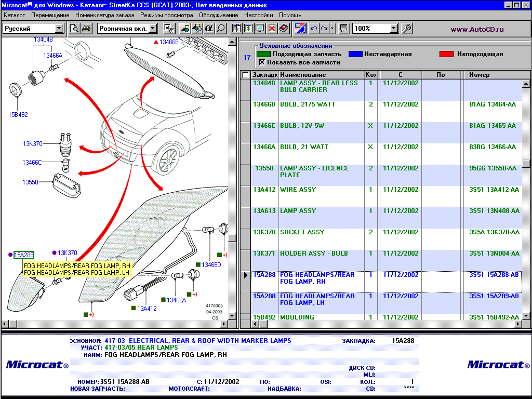Open the 100% zoom dropdown
532x399 pixels.
[x=394, y=29]
